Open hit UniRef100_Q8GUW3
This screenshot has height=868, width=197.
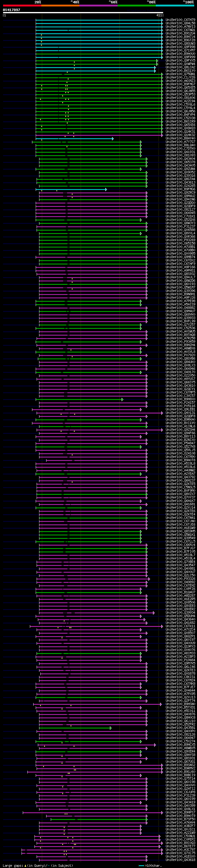pos(180,43)
